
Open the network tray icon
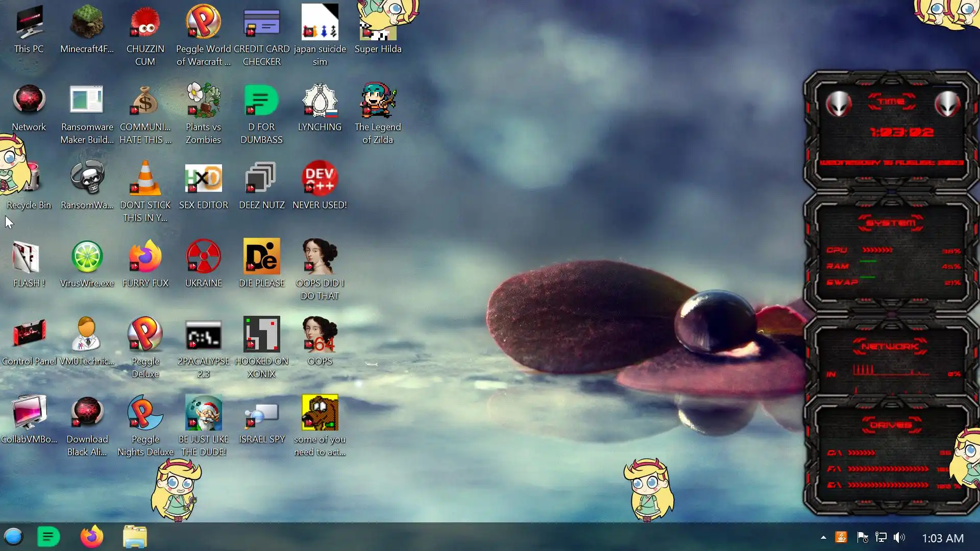pos(881,538)
